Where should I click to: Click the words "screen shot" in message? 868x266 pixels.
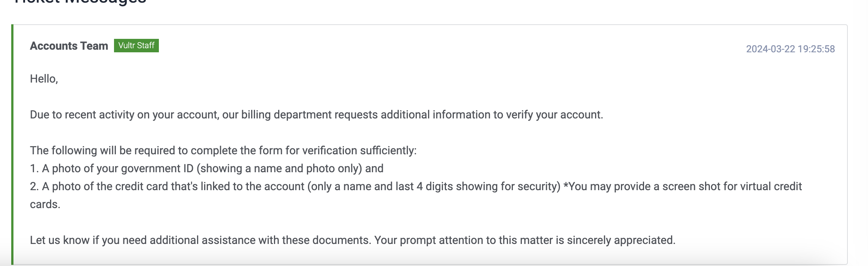point(691,186)
